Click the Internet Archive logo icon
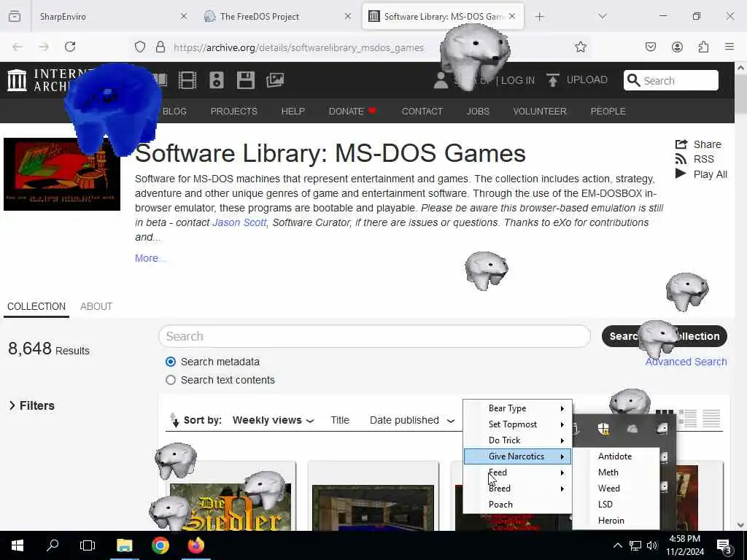The width and height of the screenshot is (747, 560). click(18, 80)
